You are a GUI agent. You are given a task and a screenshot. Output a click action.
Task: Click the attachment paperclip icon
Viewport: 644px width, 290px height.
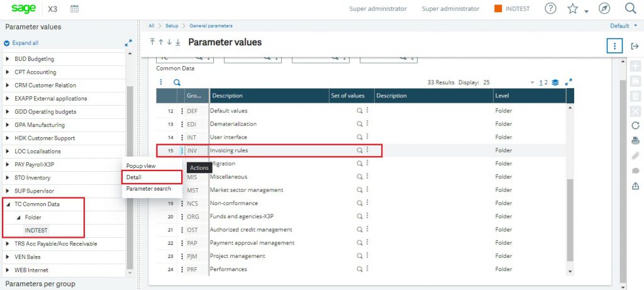[x=635, y=155]
